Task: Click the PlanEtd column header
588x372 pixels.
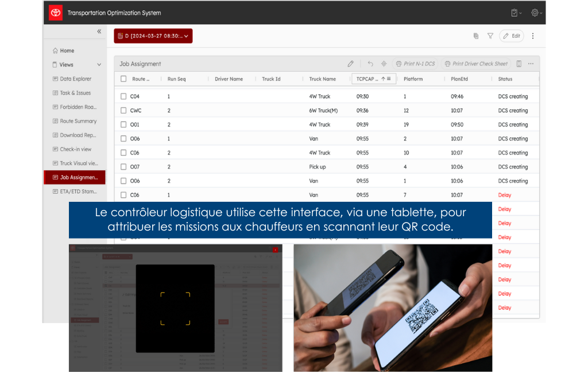Action: point(459,79)
